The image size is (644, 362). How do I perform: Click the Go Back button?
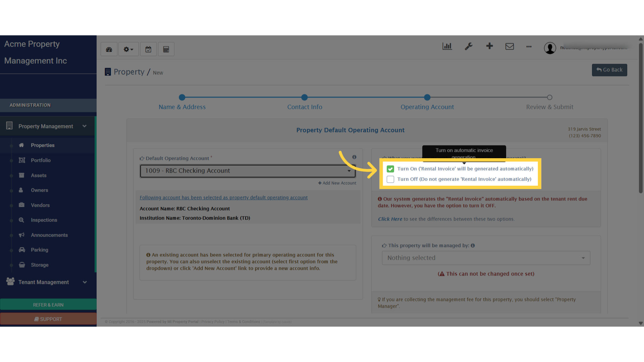click(x=609, y=70)
